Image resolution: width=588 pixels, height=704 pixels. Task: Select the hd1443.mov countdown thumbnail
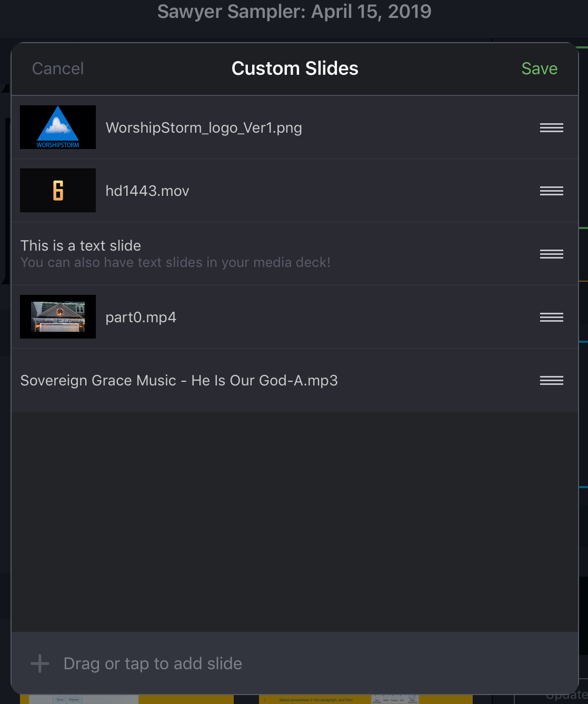point(58,190)
